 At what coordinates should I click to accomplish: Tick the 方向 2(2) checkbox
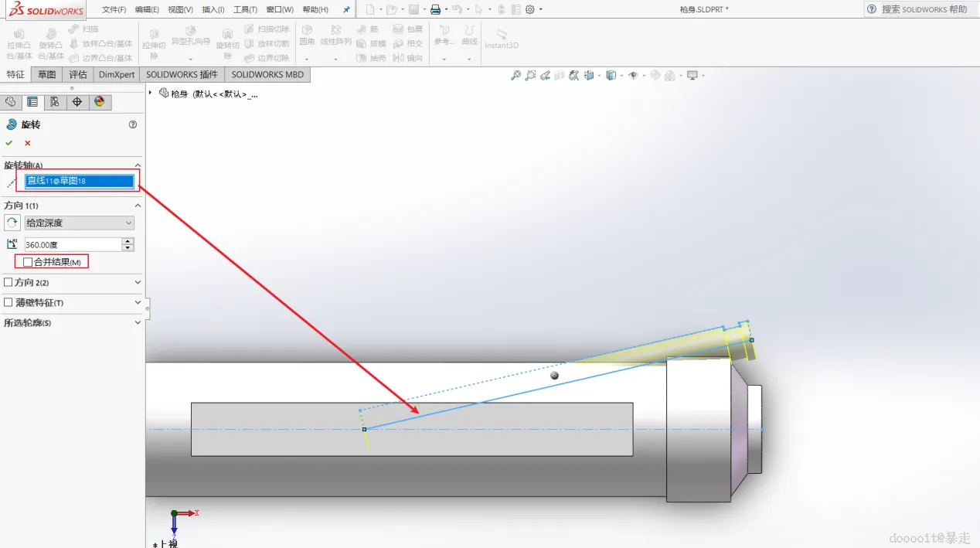[x=9, y=283]
